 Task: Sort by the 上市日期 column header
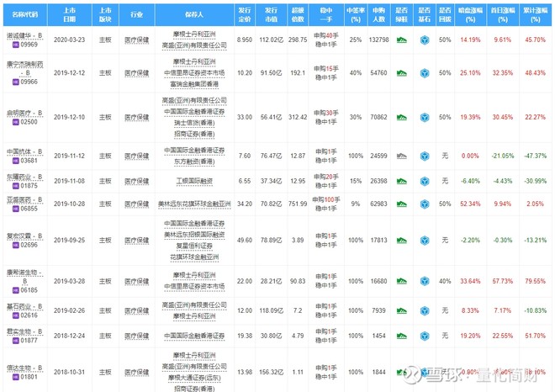[69, 14]
